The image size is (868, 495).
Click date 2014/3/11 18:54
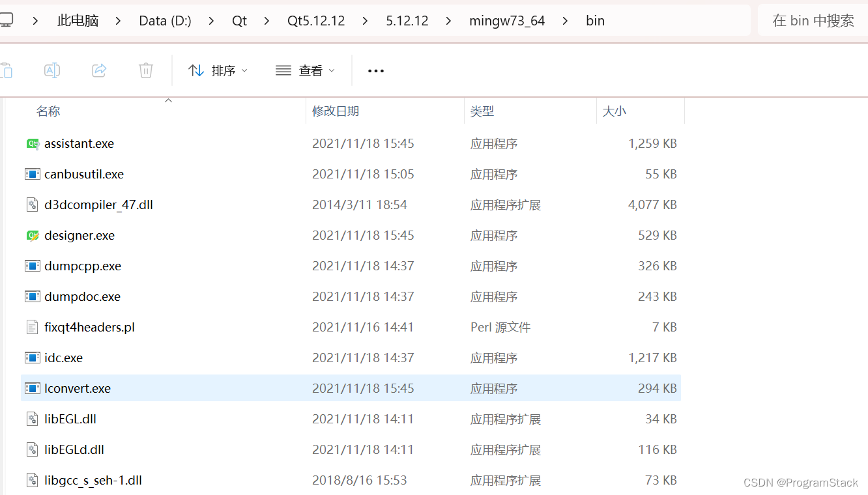pyautogui.click(x=360, y=205)
